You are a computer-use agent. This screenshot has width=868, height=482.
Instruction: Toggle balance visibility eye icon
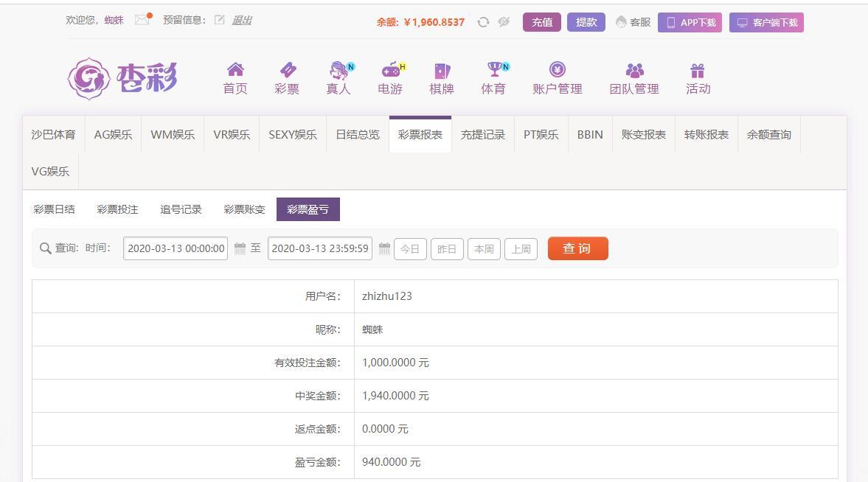[x=504, y=22]
